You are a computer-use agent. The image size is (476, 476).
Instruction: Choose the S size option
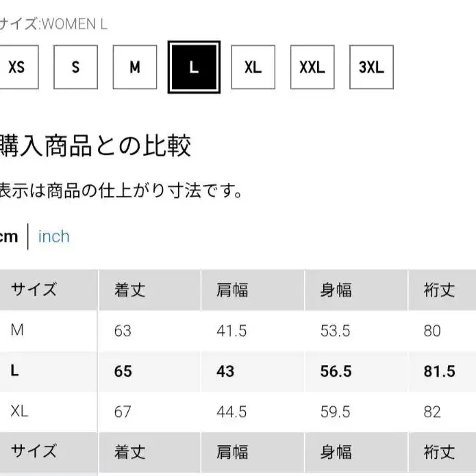click(x=75, y=67)
